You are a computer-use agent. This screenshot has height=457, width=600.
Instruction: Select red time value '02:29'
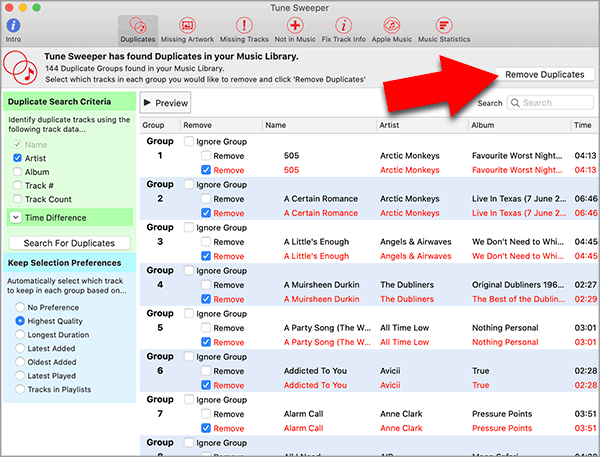coord(585,299)
